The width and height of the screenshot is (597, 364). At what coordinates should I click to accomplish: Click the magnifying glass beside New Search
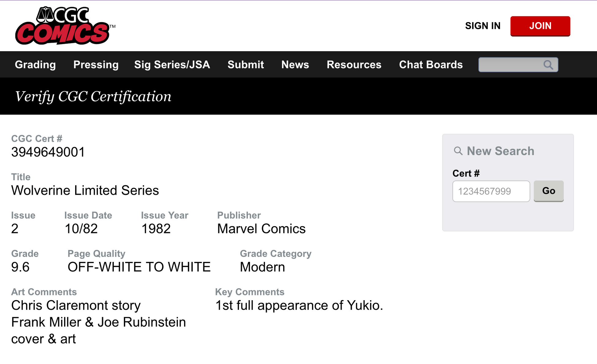click(458, 151)
